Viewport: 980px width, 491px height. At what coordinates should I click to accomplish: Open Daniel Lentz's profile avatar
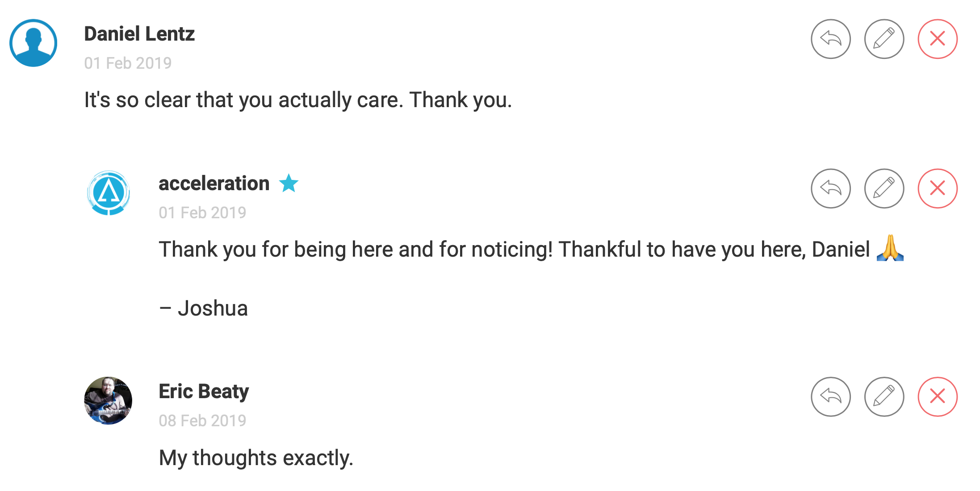[34, 43]
